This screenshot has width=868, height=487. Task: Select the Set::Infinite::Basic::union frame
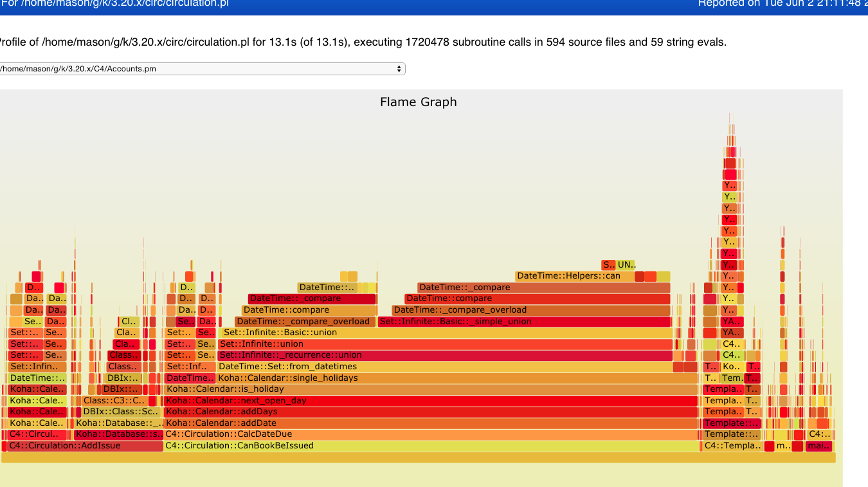[444, 333]
